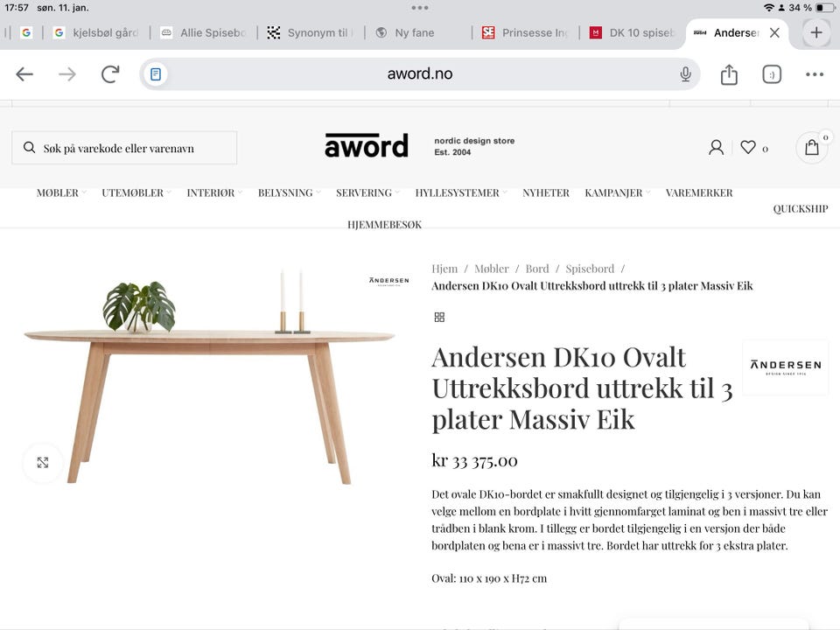Screen dimensions: 840x630
Task: Open the shopping bag cart
Action: [x=812, y=147]
